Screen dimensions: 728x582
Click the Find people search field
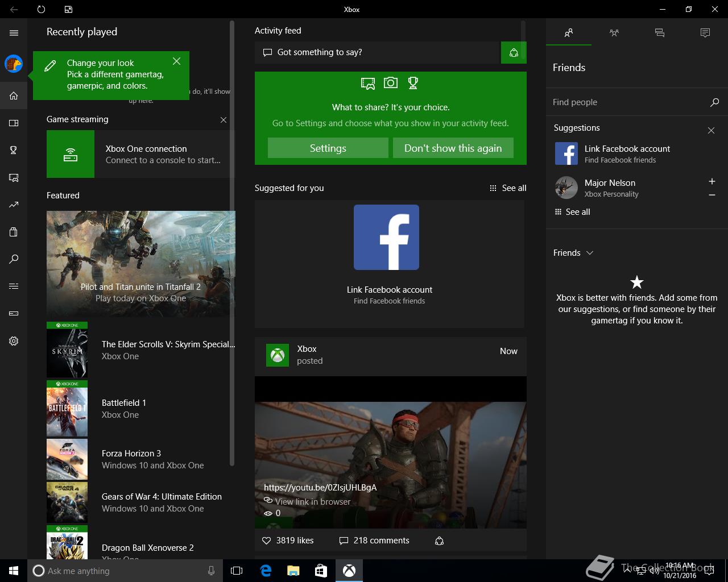(628, 102)
